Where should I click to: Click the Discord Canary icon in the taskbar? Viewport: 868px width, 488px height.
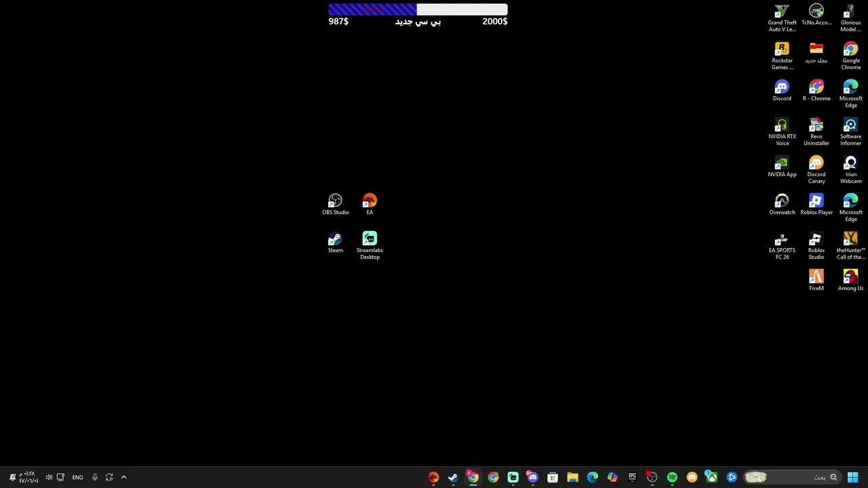692,477
